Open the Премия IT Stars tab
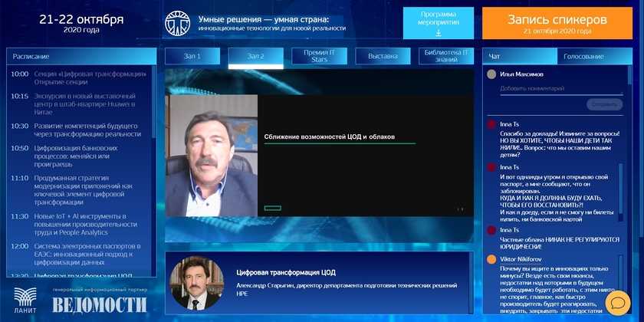This screenshot has width=644, height=322. click(319, 56)
